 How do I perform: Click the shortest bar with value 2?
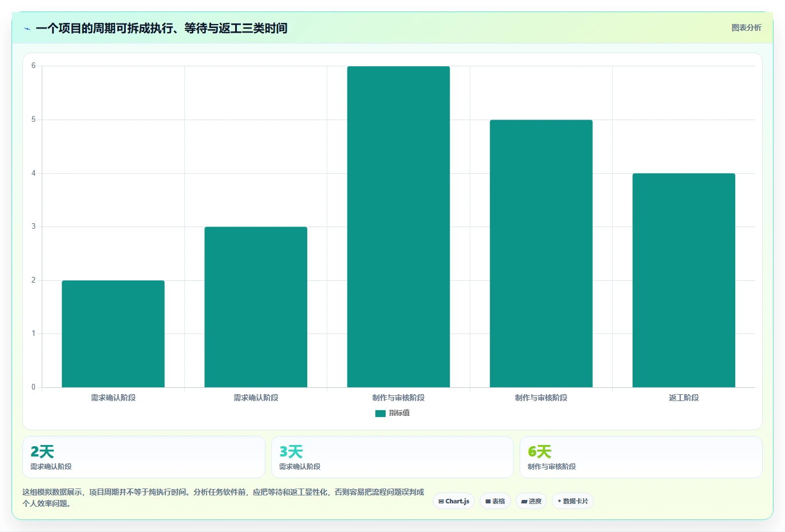tap(113, 334)
